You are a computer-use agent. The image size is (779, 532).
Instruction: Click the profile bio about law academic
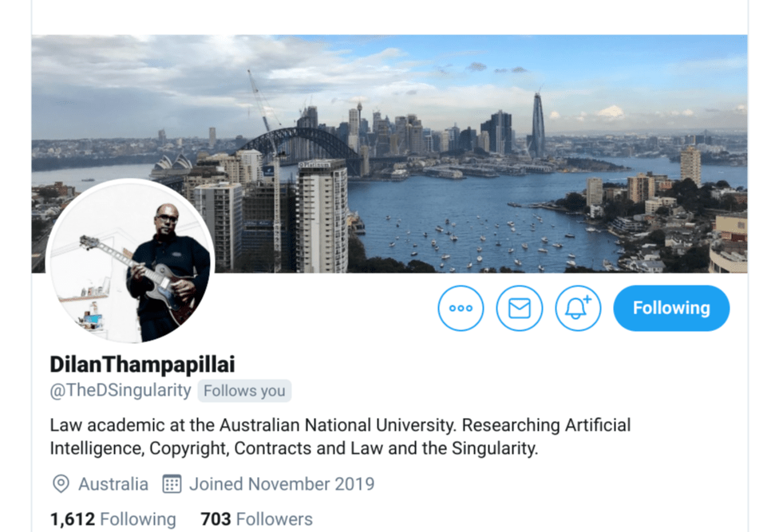point(340,437)
